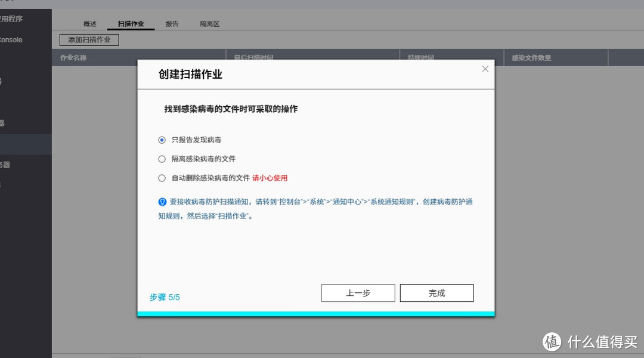Click the blue help icon before the notification tip
Viewport: 644px width, 358px height.
click(162, 202)
